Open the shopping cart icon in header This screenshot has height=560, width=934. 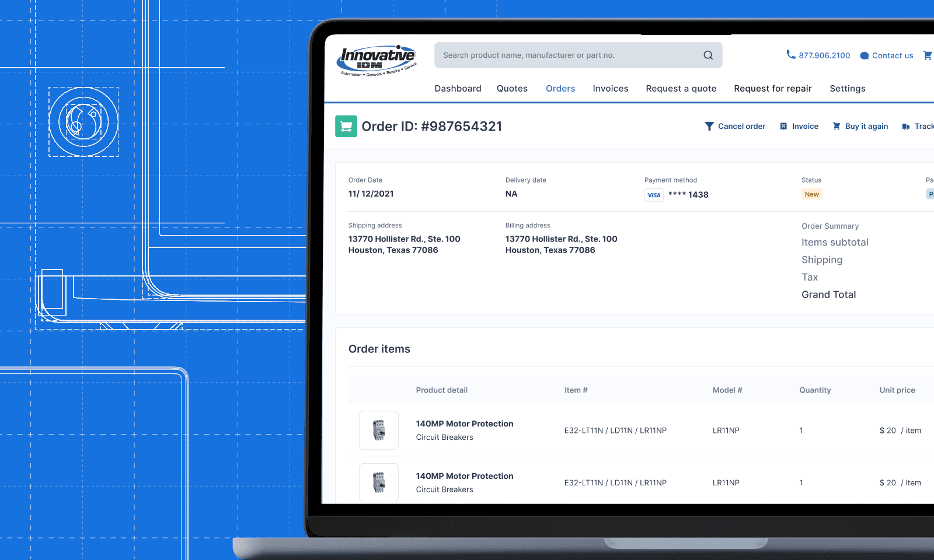(928, 55)
